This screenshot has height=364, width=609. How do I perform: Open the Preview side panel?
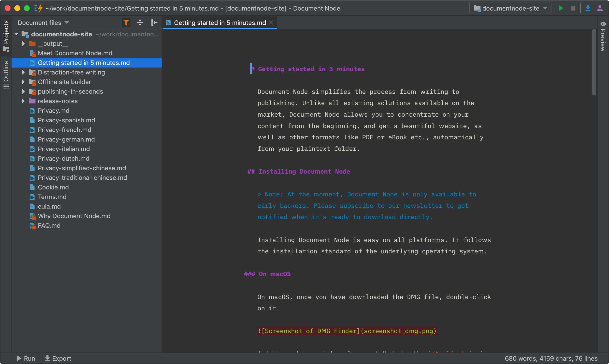point(603,37)
